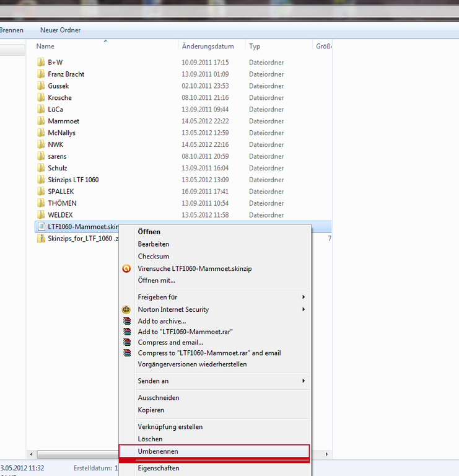Select Checksum from the context menu

(x=154, y=256)
